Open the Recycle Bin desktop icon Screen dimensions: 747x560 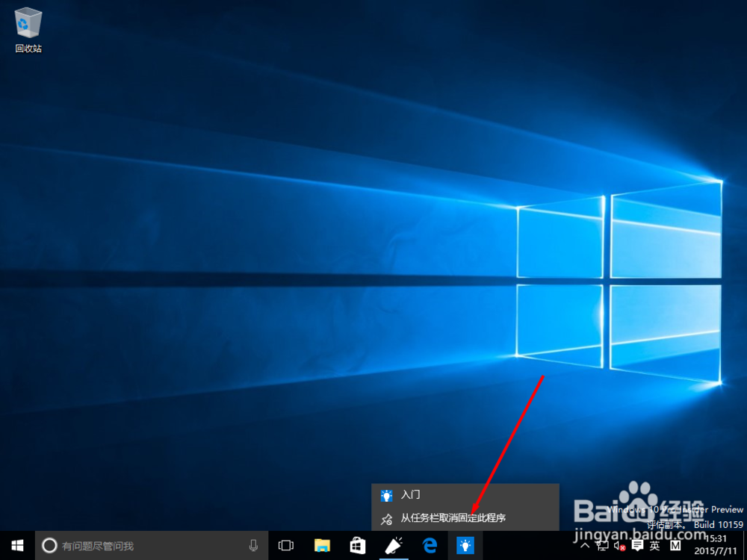coord(28,30)
